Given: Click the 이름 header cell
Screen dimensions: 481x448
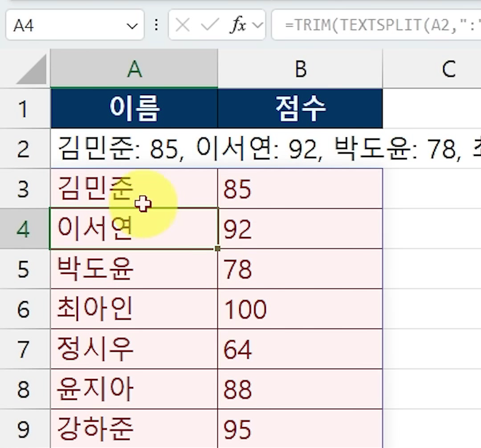Looking at the screenshot, I should coord(134,109).
